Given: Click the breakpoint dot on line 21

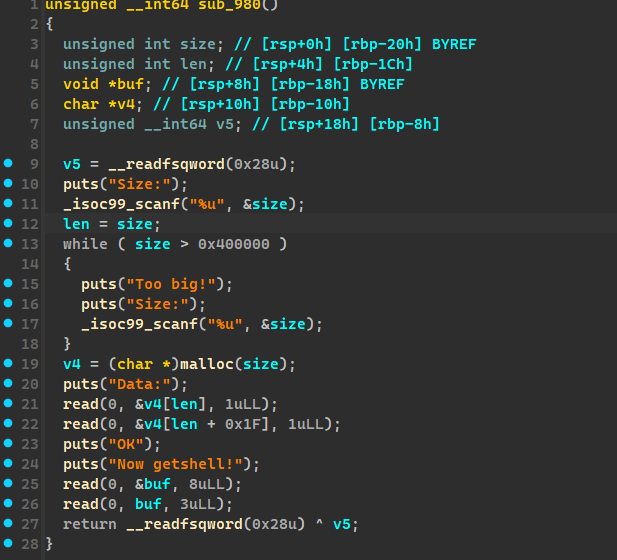Looking at the screenshot, I should [9, 404].
